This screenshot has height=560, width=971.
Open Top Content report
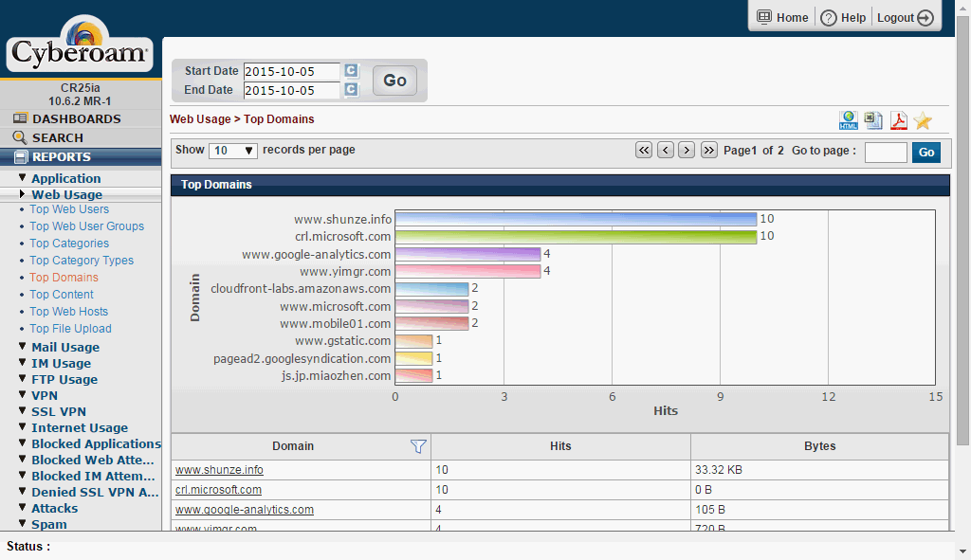[x=62, y=295]
